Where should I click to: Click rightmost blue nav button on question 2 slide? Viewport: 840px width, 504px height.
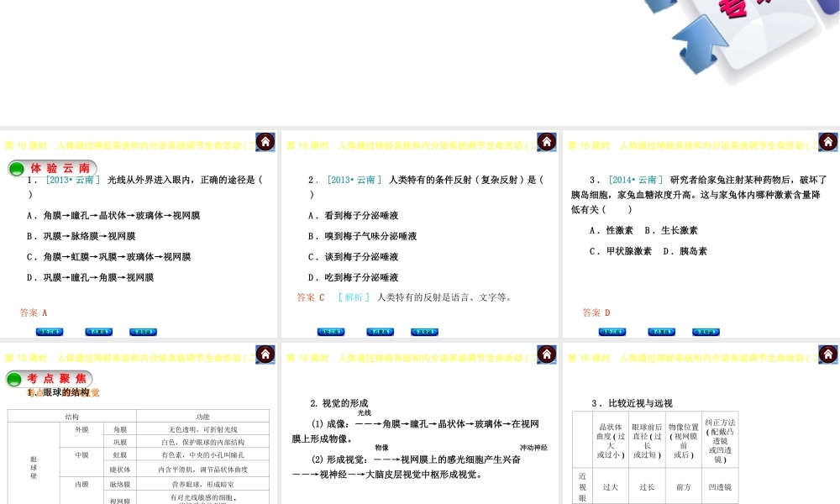424,332
